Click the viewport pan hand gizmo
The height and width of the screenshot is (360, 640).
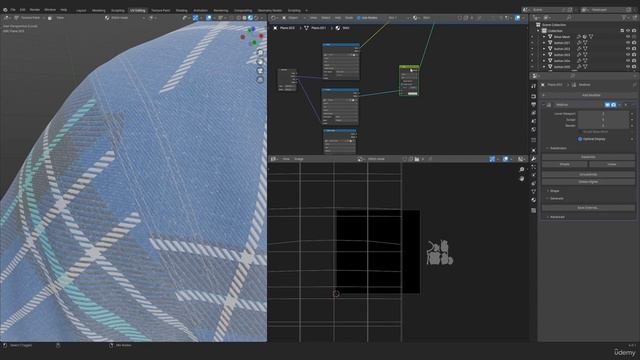[x=260, y=62]
